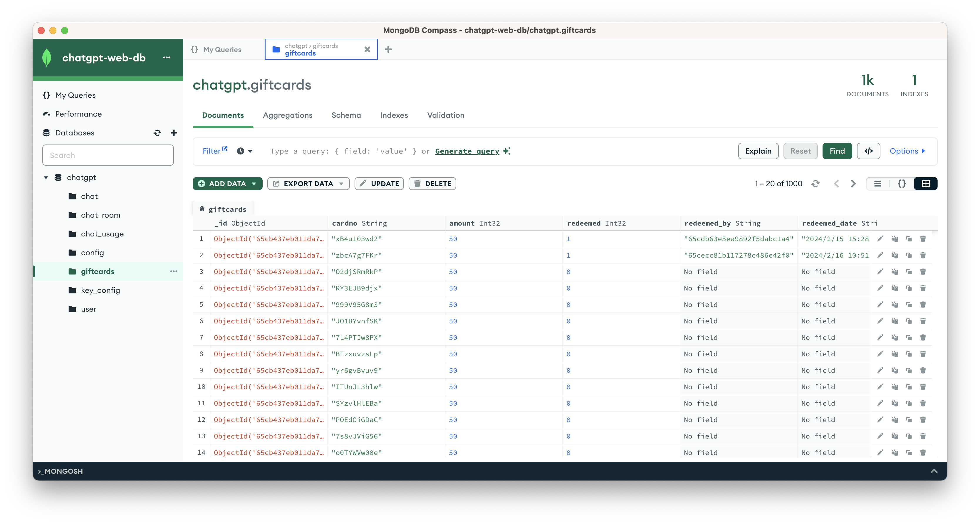Collapse the chatgpt database tree

[x=46, y=178]
